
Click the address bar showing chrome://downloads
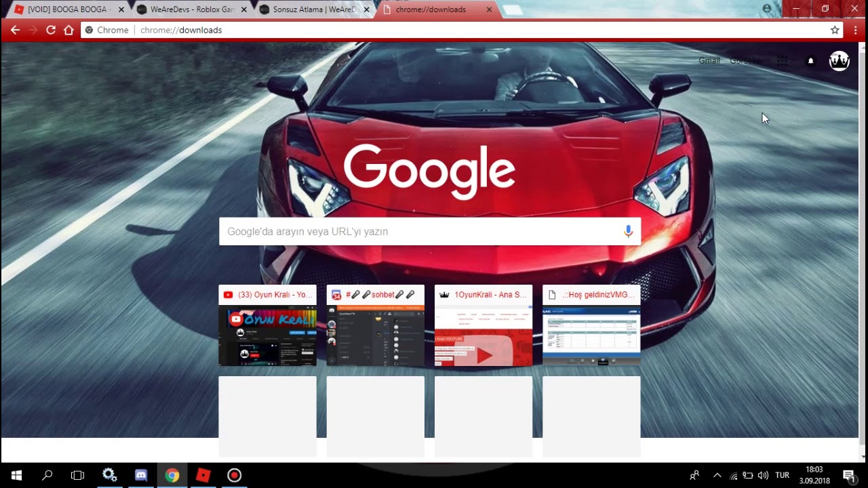pos(461,30)
